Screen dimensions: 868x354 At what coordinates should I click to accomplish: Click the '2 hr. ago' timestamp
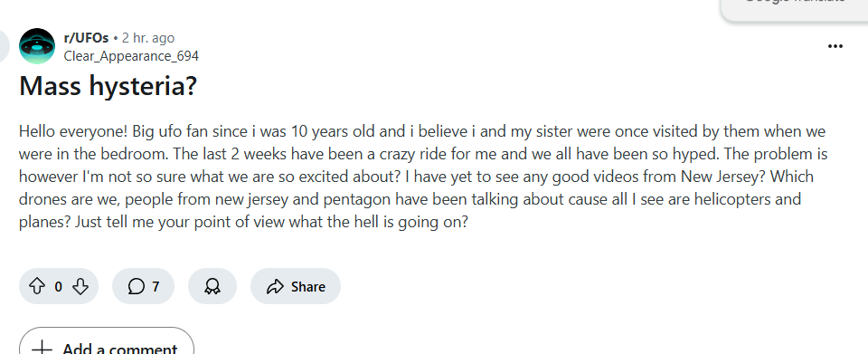coord(147,38)
